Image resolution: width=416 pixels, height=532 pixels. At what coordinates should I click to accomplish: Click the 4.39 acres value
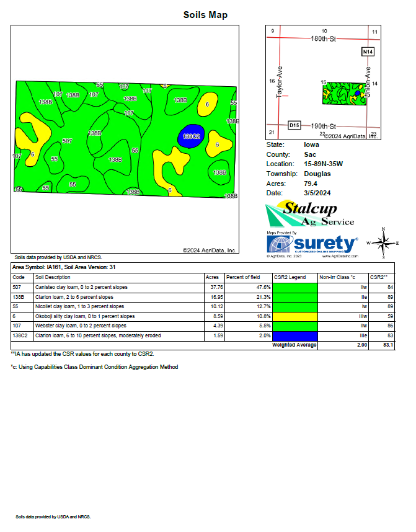click(x=218, y=326)
